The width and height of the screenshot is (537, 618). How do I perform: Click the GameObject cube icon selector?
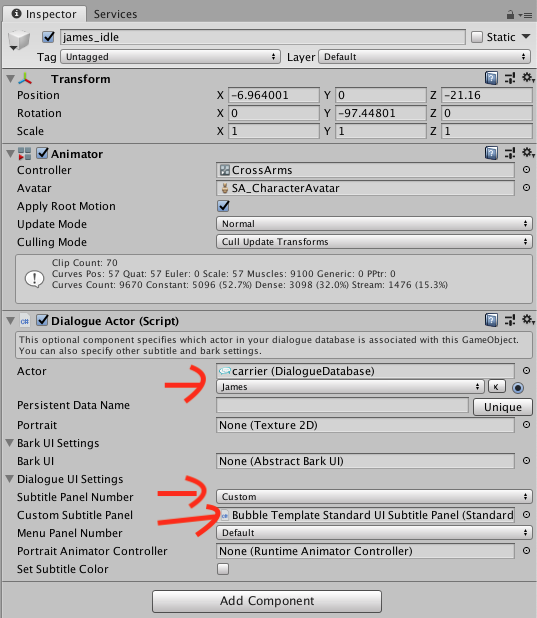click(x=19, y=41)
